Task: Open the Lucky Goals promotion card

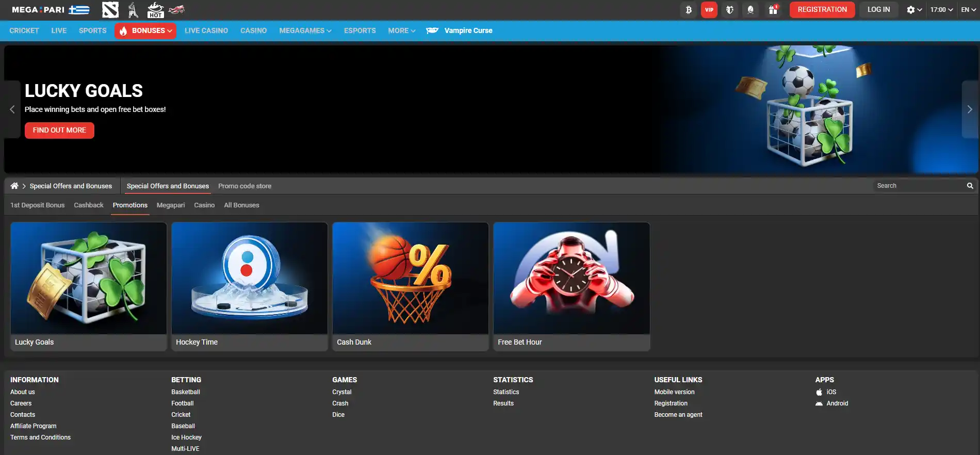Action: tap(89, 287)
